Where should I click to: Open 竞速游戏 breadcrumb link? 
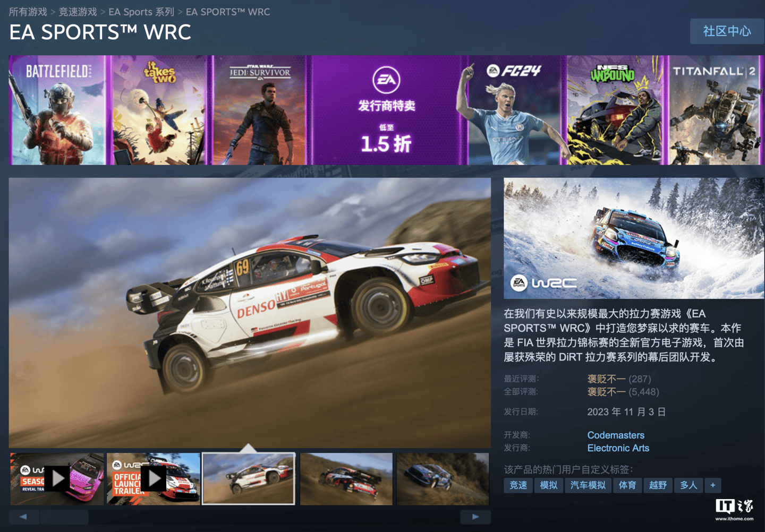78,12
